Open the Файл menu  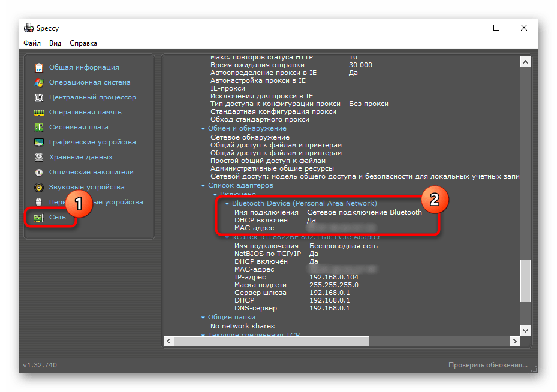[32, 43]
